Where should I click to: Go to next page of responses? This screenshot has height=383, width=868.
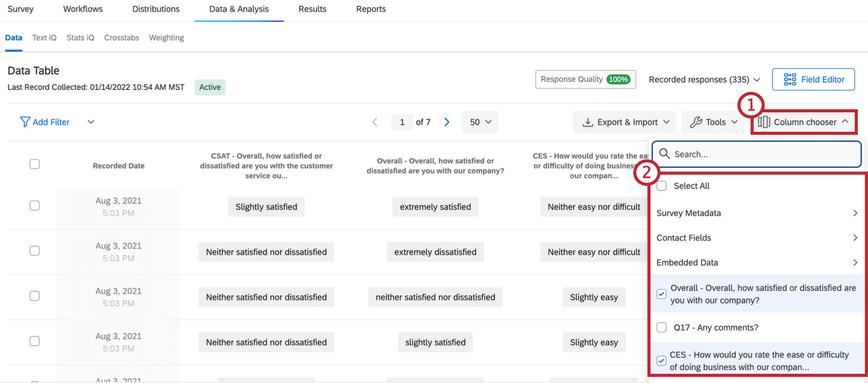tap(447, 122)
